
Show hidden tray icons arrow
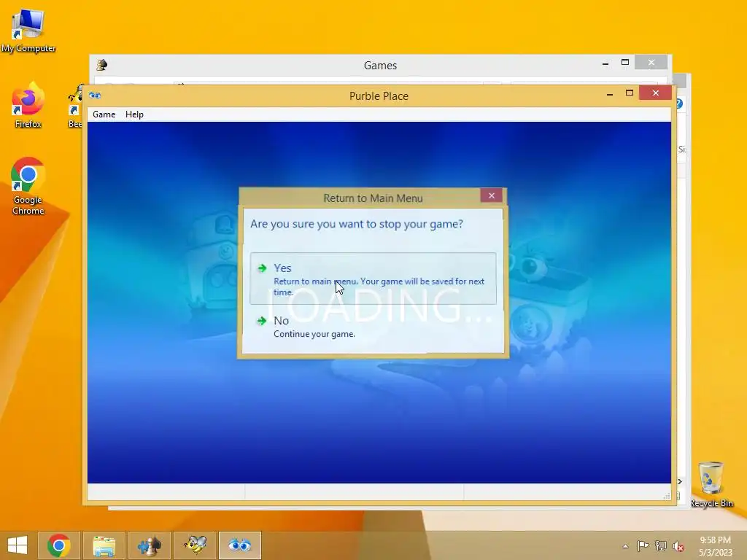tap(625, 546)
